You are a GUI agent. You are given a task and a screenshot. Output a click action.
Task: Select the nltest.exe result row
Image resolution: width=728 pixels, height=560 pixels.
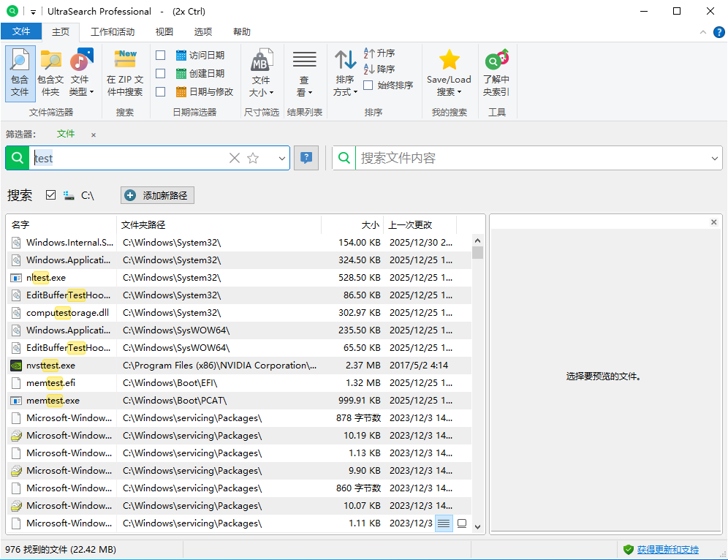click(x=240, y=278)
